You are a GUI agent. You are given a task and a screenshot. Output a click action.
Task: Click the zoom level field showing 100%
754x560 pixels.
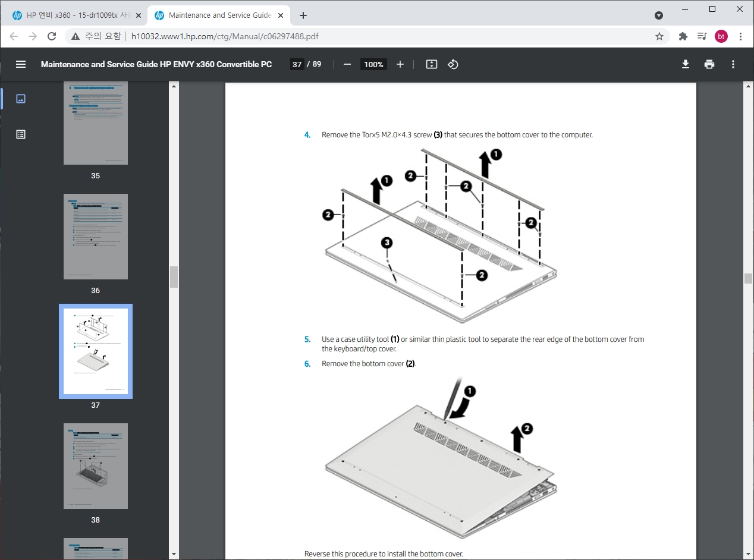[x=373, y=64]
